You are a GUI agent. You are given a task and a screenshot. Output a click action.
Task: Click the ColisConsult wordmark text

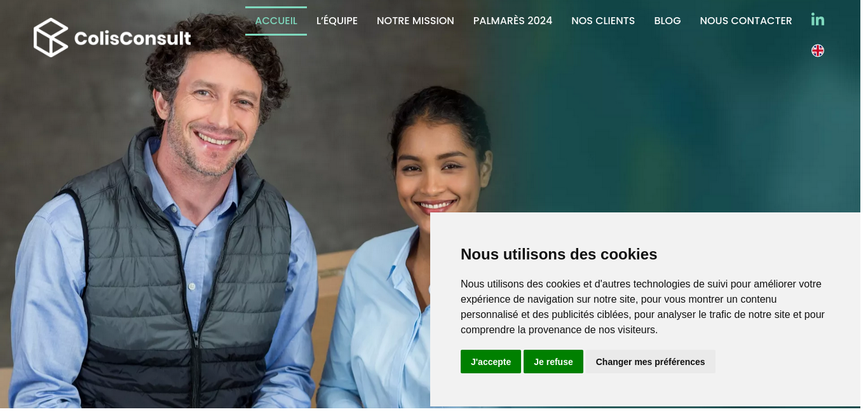click(x=133, y=38)
